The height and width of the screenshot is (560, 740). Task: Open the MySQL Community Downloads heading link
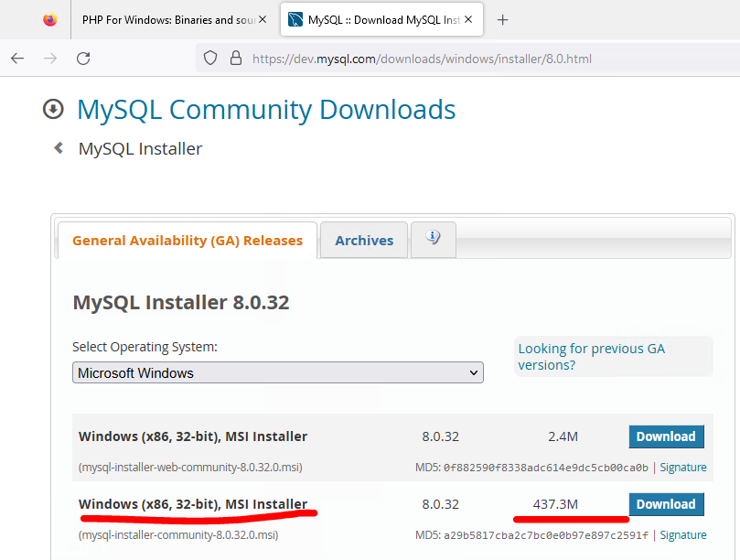[266, 109]
